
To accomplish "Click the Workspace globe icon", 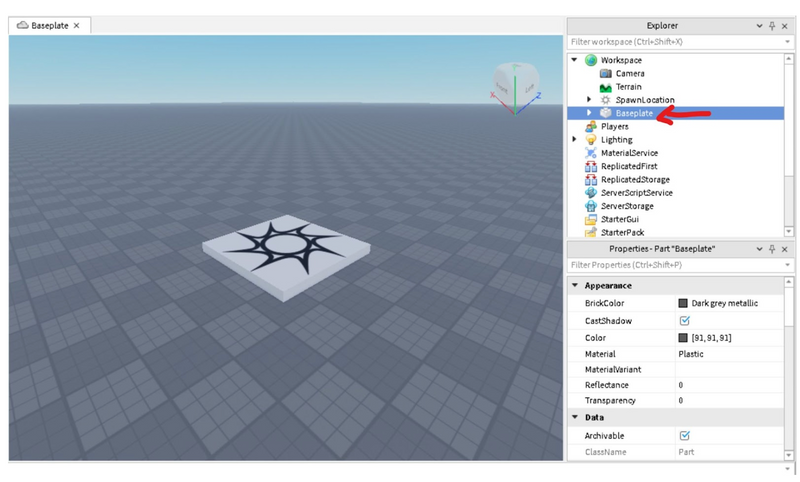I will 591,60.
